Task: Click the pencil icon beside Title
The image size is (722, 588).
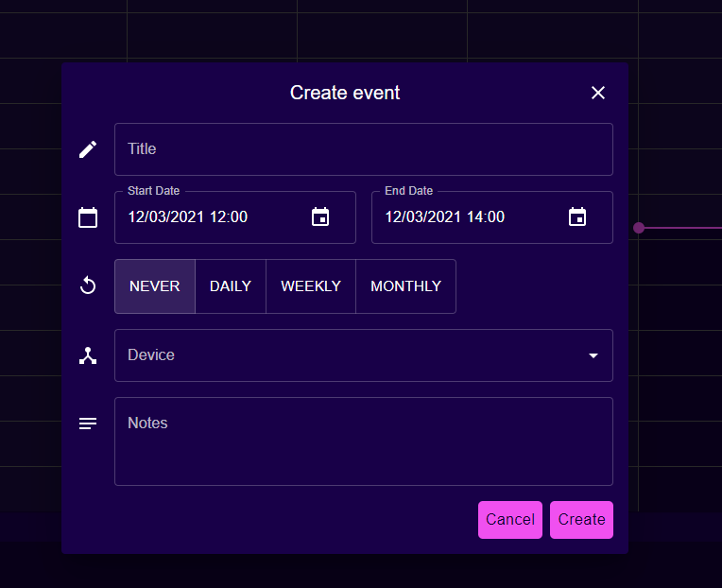Action: pyautogui.click(x=88, y=149)
